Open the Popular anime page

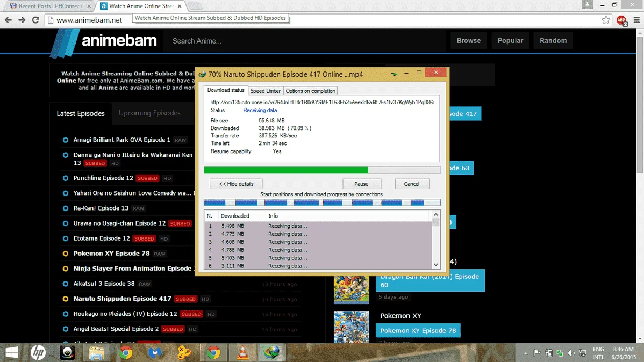pos(510,41)
